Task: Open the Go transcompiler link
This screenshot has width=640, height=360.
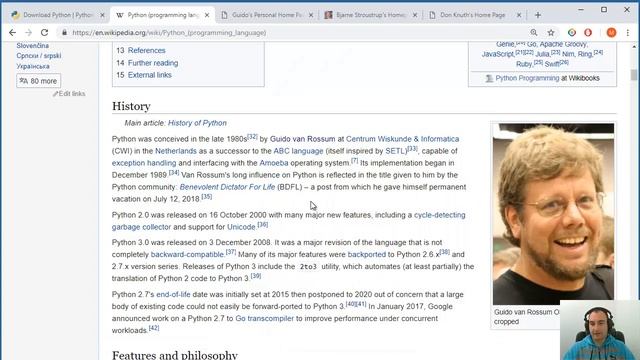Action: (264, 318)
